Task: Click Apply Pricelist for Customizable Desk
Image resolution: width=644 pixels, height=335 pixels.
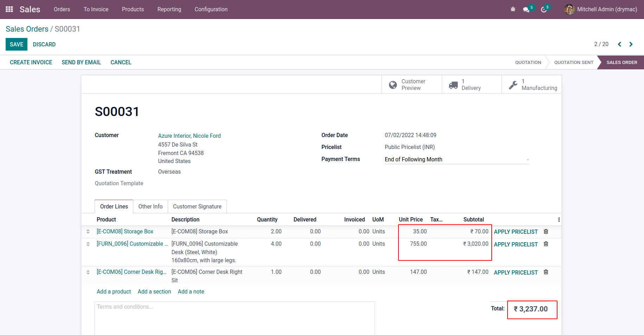Action: pos(516,244)
